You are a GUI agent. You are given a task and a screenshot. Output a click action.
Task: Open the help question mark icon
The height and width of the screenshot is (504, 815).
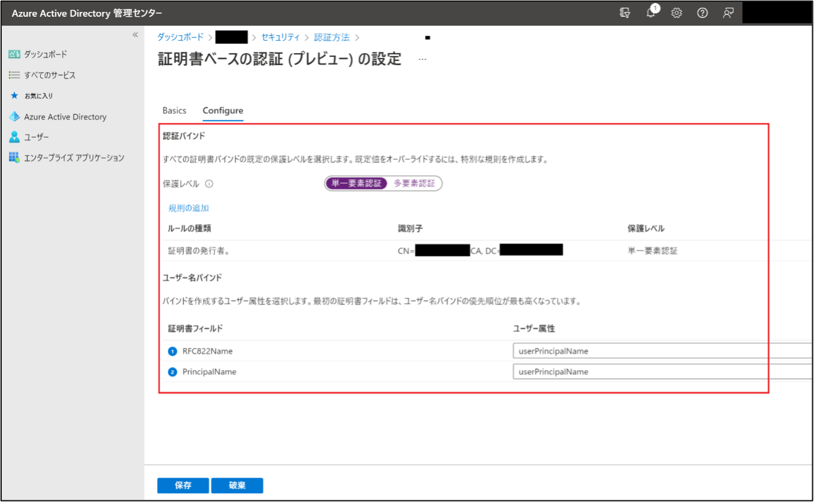click(x=703, y=13)
